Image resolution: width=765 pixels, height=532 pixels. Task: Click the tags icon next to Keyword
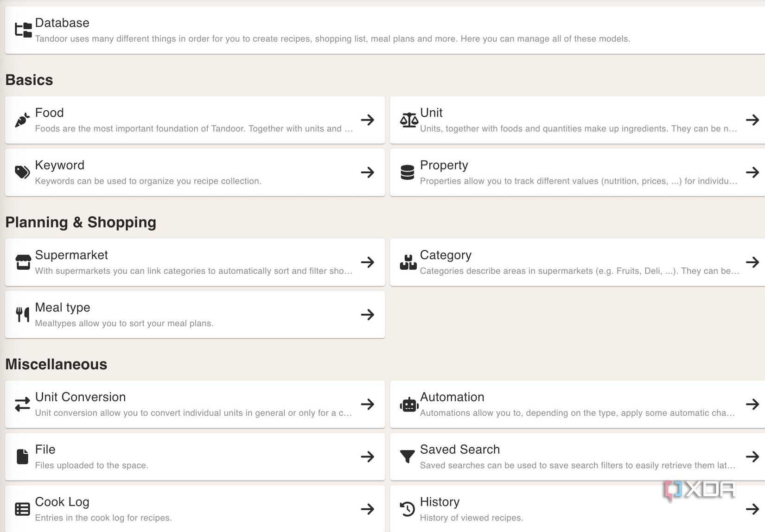coord(22,172)
